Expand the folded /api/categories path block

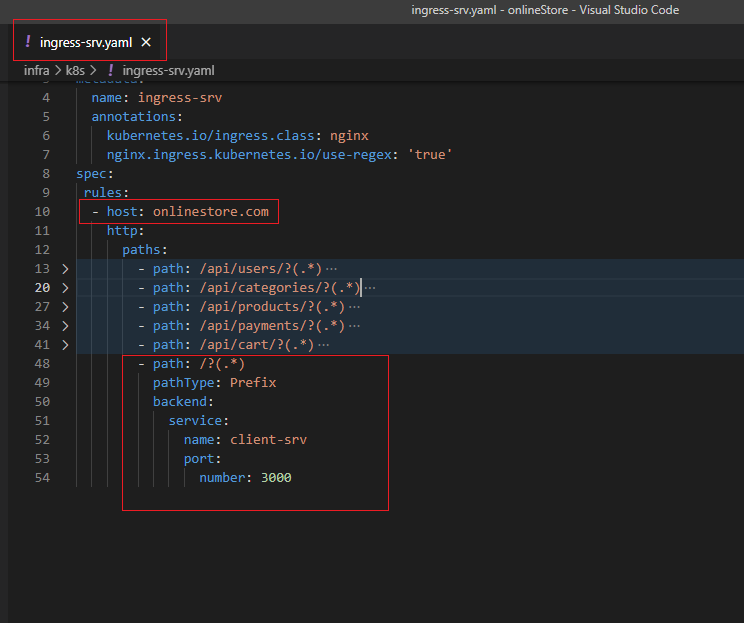tap(65, 288)
